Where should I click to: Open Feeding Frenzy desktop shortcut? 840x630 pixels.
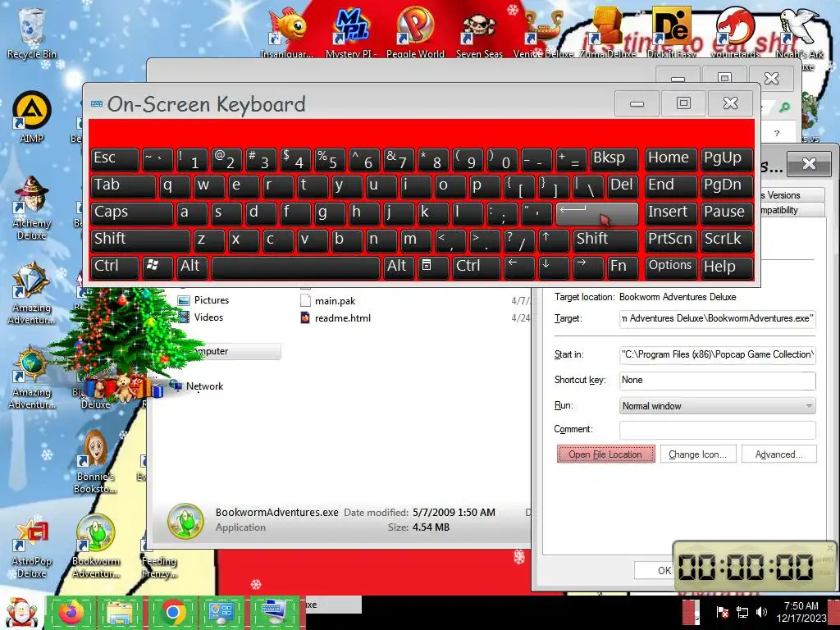coord(158,557)
